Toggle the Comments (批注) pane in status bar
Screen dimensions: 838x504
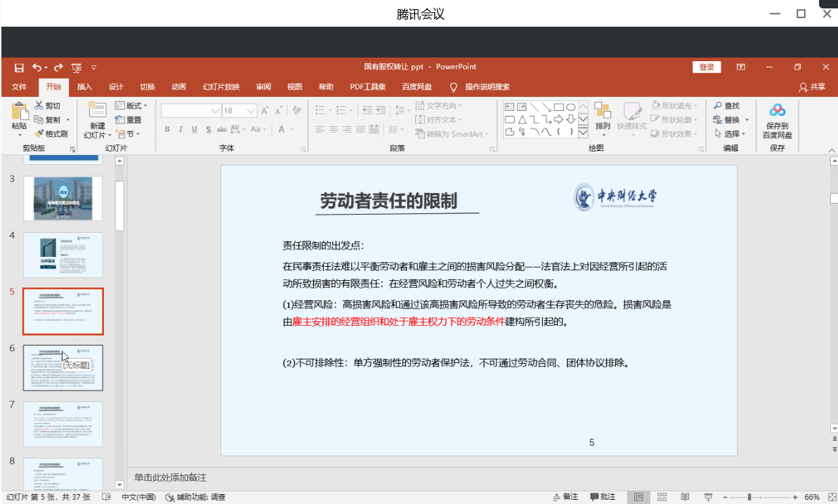pos(603,497)
